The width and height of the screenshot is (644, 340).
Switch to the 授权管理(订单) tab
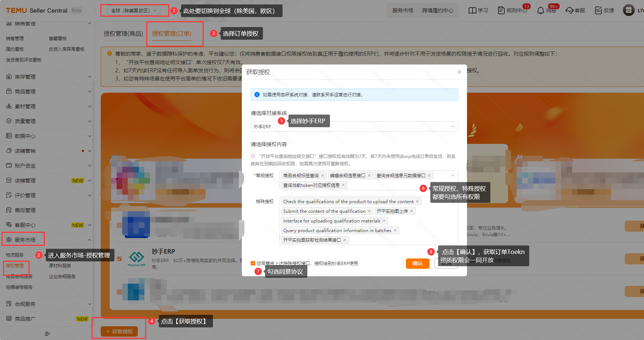172,34
